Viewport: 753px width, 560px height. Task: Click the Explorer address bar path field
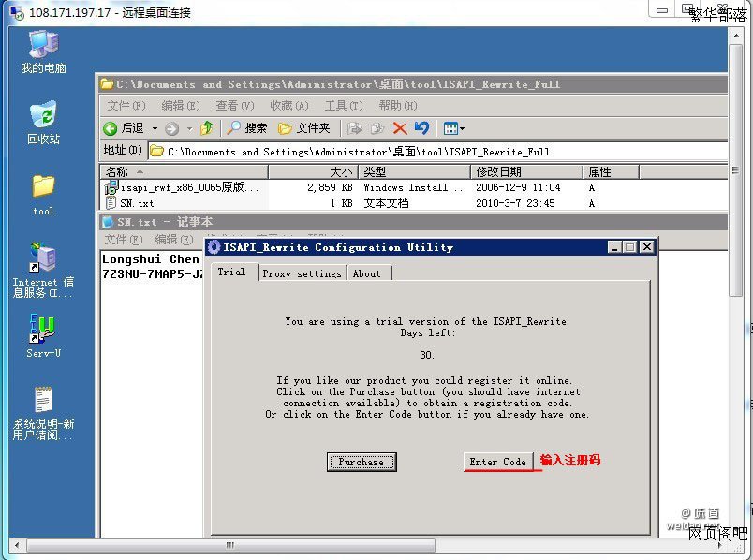click(x=437, y=152)
